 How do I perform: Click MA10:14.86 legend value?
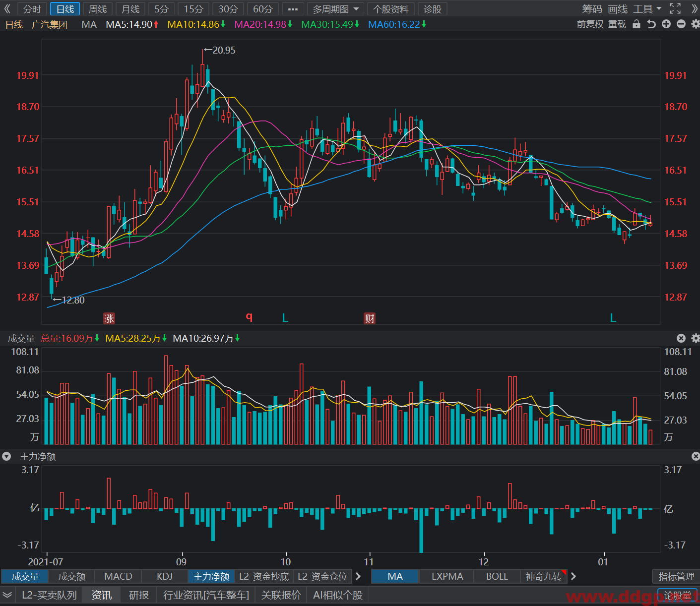196,24
